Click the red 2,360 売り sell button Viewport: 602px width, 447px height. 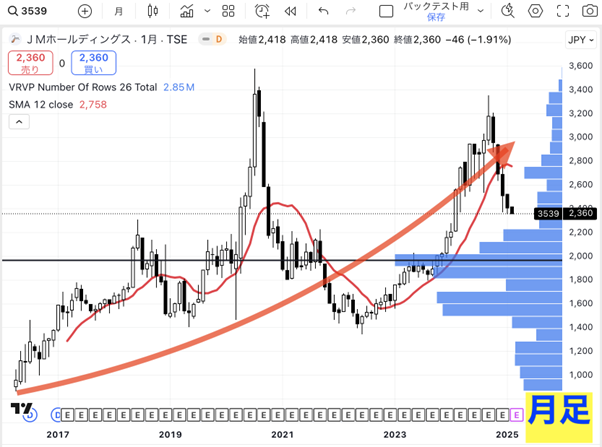(x=31, y=63)
